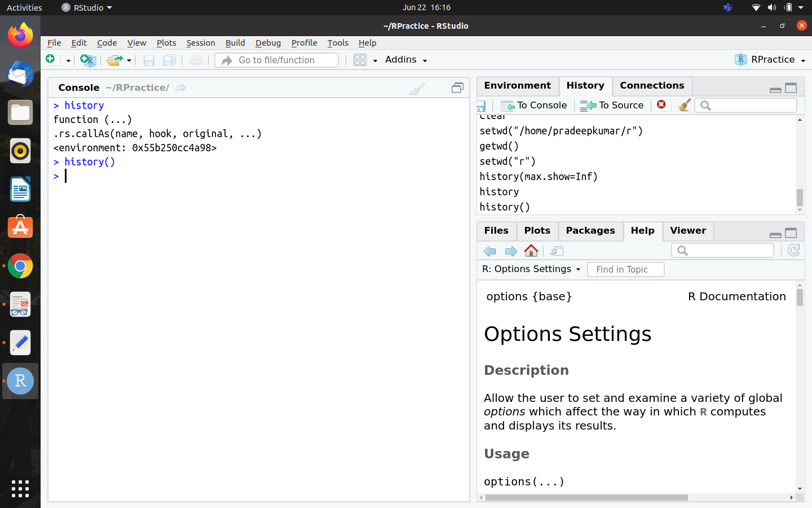Image resolution: width=812 pixels, height=508 pixels.
Task: Open the Addins dropdown
Action: point(406,60)
